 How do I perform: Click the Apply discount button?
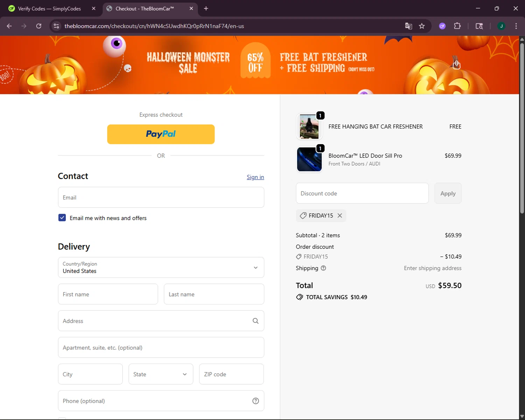pyautogui.click(x=448, y=193)
